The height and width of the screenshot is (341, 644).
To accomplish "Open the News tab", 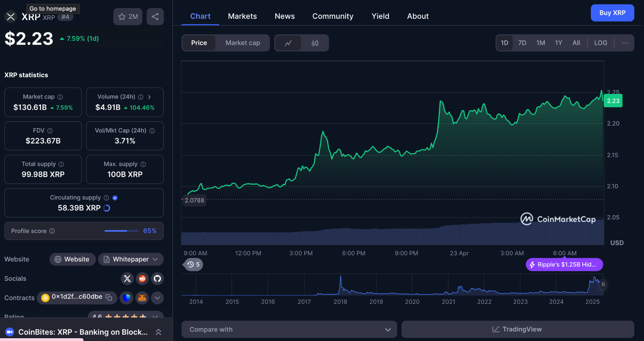I will click(285, 16).
